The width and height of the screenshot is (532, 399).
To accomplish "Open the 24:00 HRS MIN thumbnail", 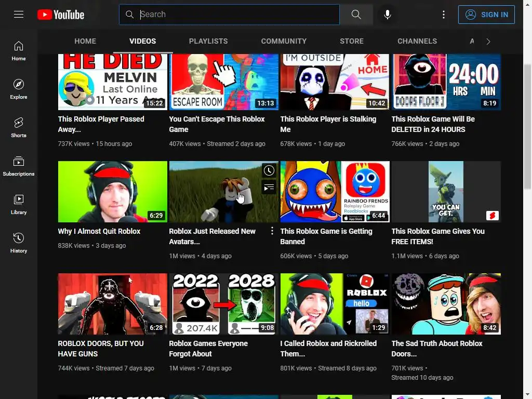I will click(446, 82).
